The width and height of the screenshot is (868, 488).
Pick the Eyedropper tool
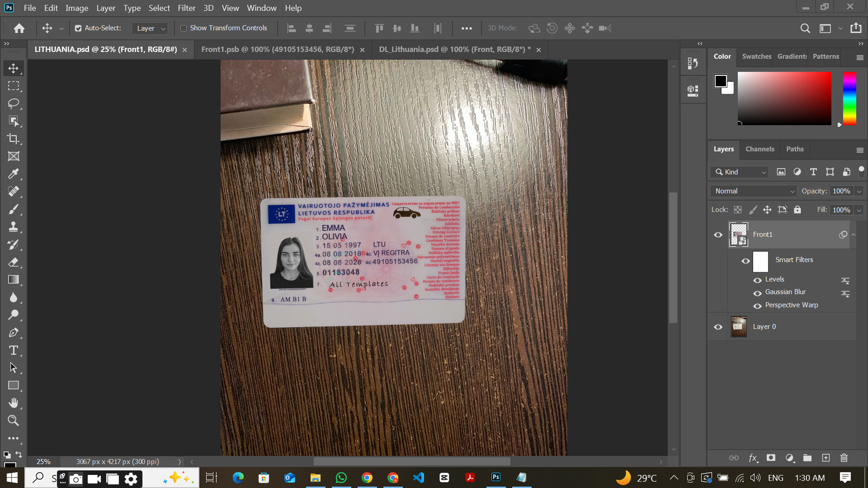coord(14,174)
